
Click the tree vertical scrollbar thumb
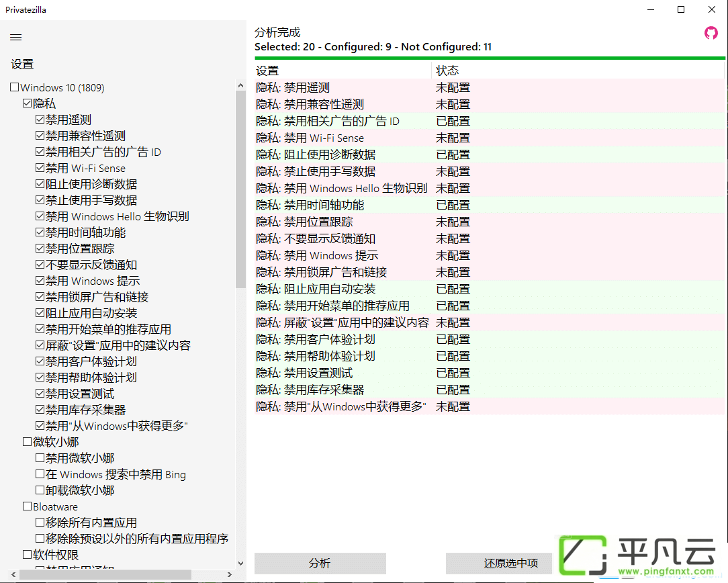[240, 189]
